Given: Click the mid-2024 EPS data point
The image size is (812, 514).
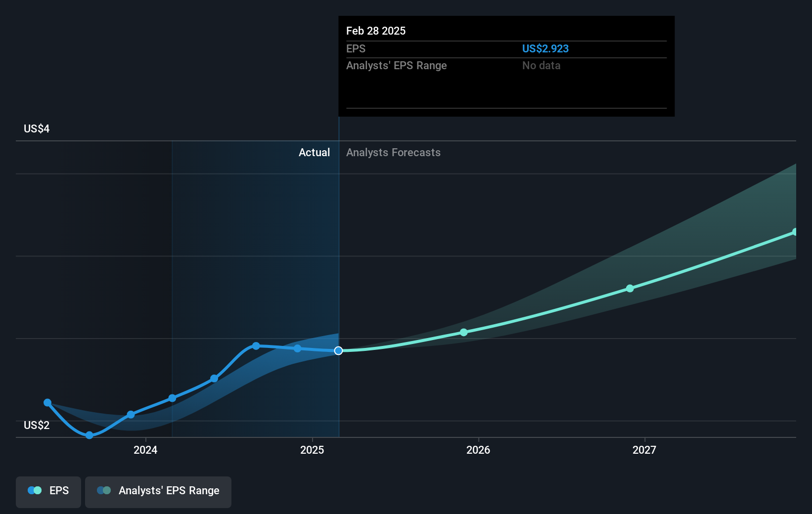Looking at the screenshot, I should pos(214,379).
